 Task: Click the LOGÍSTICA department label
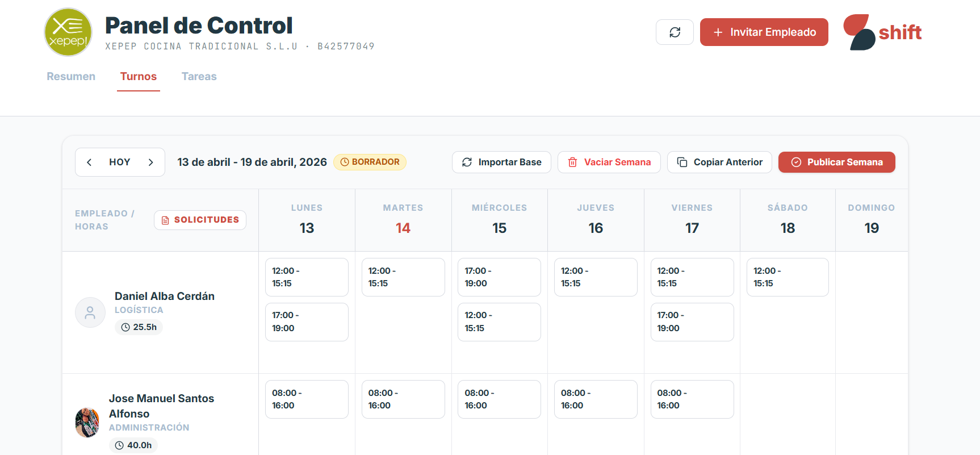tap(139, 310)
